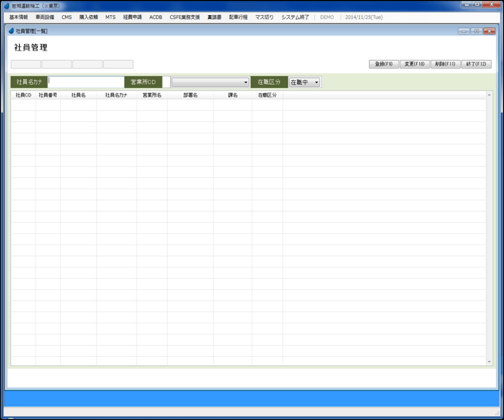The width and height of the screenshot is (504, 420).
Task: Click the 部署名 column header
Action: (x=190, y=96)
